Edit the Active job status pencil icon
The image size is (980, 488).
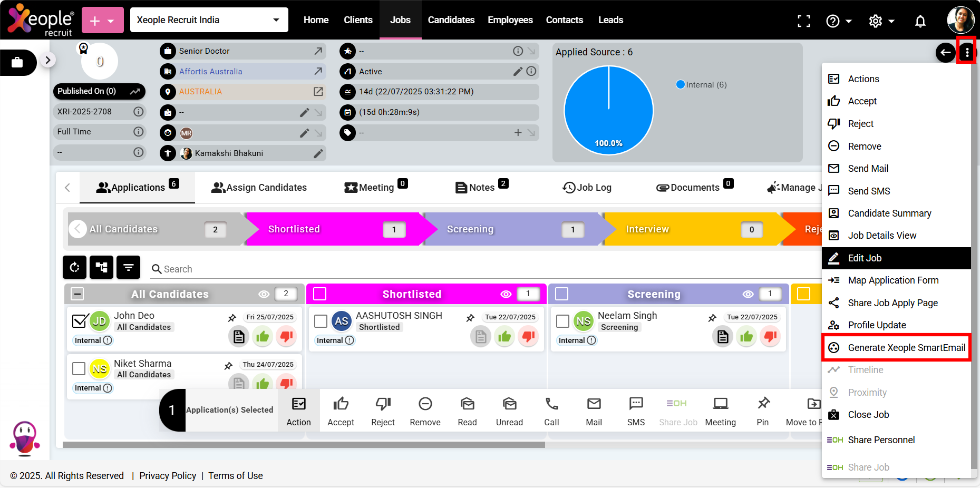coord(518,71)
